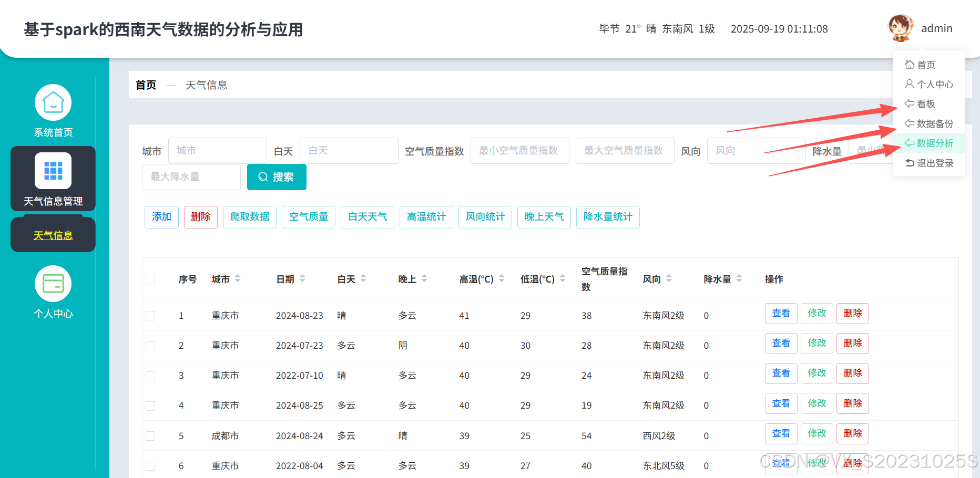Focus the 城市 search input field
This screenshot has height=478, width=980.
[218, 151]
